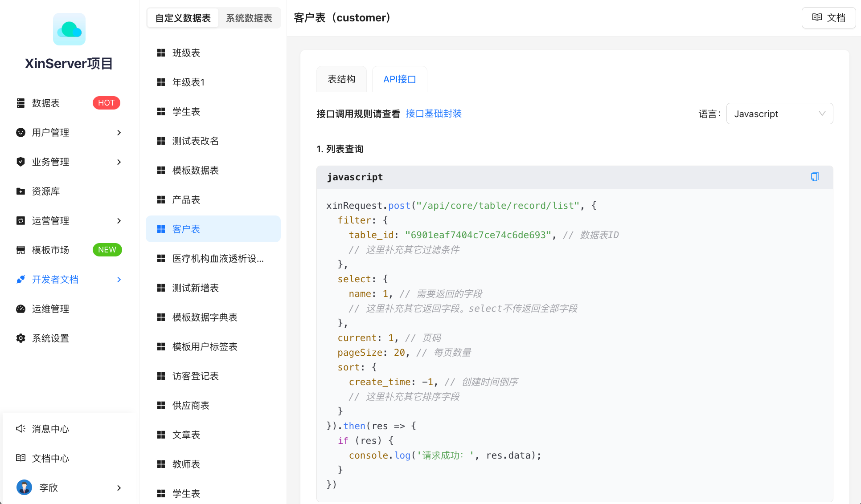The image size is (861, 504).
Task: Open 系统设置 from the sidebar
Action: tap(50, 338)
